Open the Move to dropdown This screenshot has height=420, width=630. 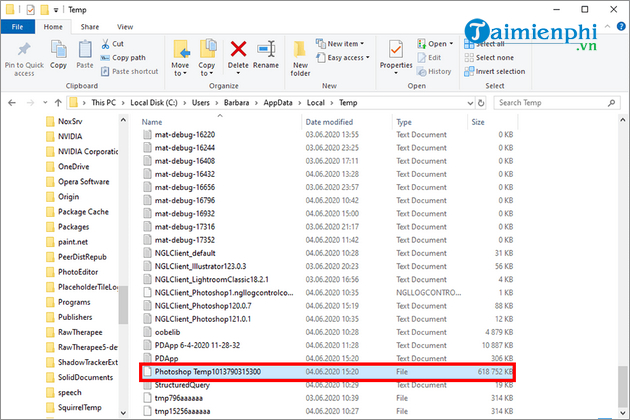(x=180, y=69)
